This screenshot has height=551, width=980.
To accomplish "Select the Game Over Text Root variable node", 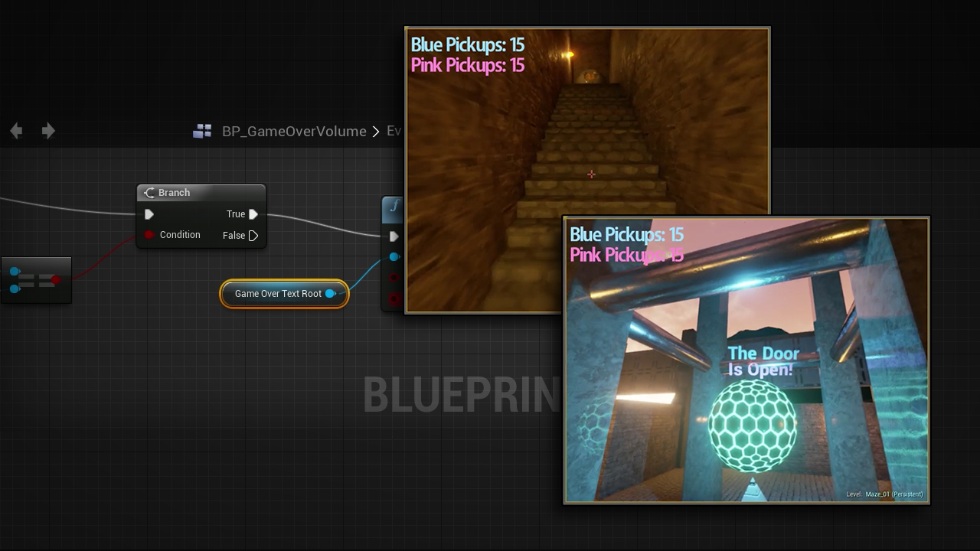I will click(278, 294).
